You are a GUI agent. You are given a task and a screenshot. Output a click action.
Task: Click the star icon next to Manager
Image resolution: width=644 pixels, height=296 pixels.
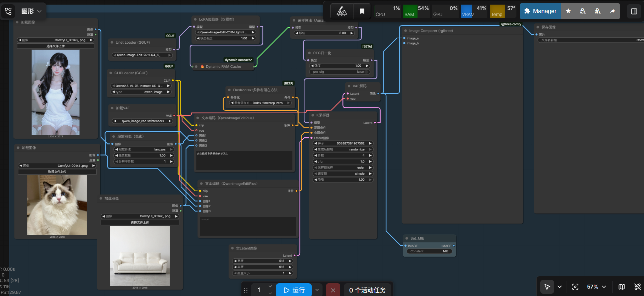[x=568, y=11]
